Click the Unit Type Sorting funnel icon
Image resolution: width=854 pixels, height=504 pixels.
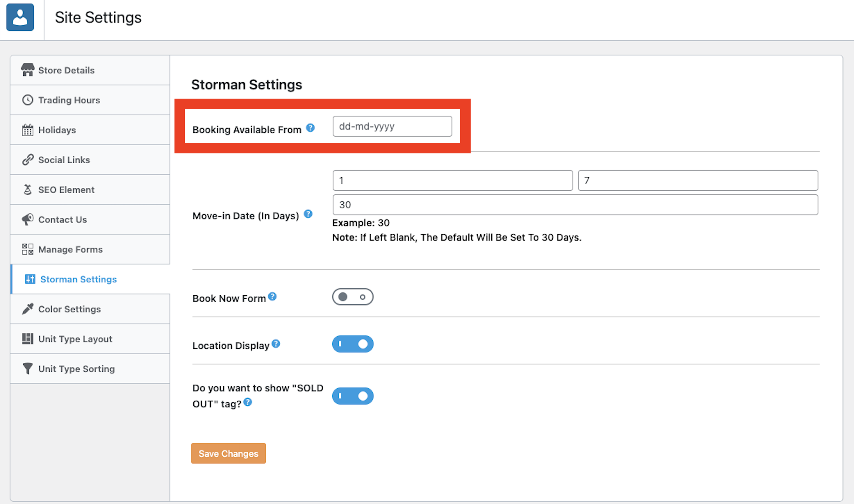tap(28, 368)
